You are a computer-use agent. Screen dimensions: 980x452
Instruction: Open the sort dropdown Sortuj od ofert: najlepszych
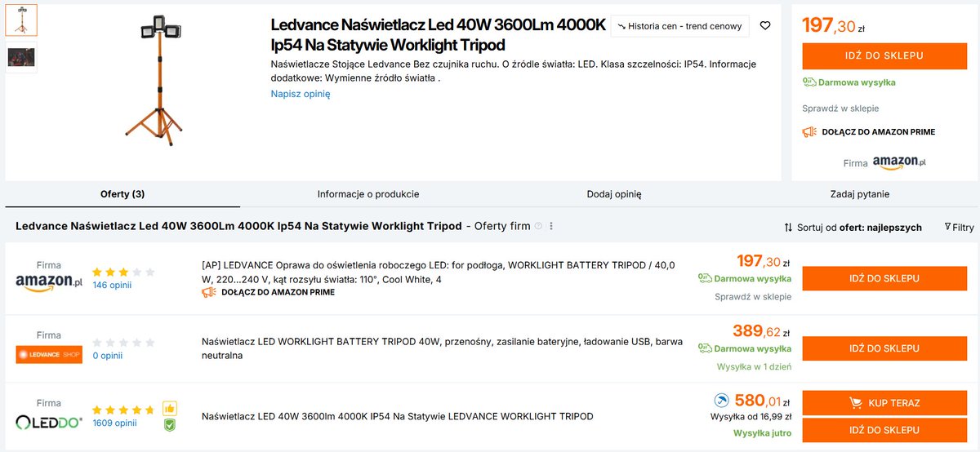(853, 228)
